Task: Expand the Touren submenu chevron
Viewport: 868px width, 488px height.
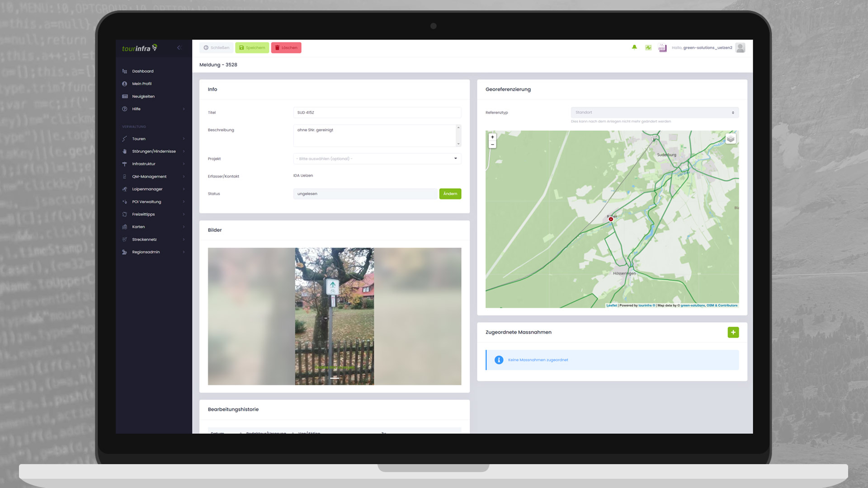Action: point(184,139)
